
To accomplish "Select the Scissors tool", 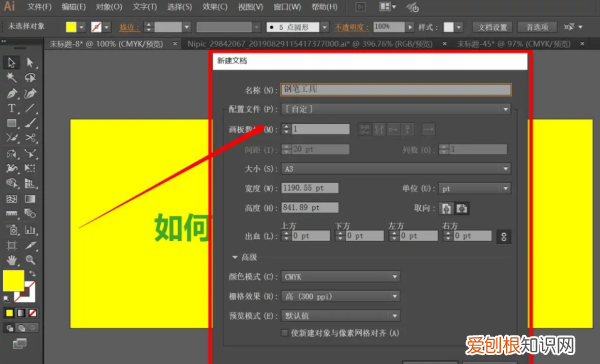I will (30, 138).
